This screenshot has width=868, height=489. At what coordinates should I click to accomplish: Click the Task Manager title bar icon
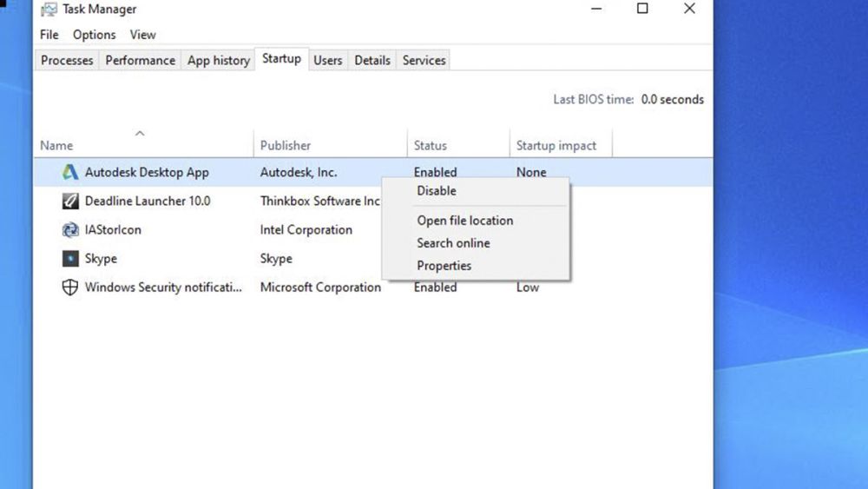coord(49,9)
